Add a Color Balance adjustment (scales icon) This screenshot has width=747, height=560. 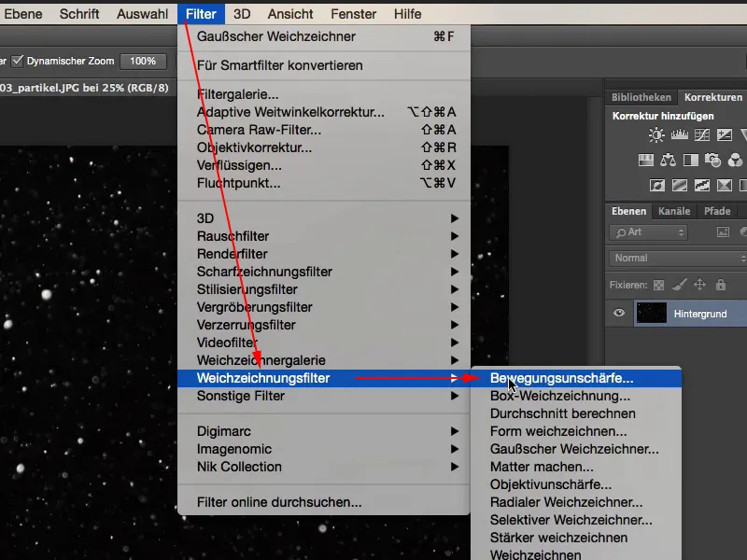[x=668, y=160]
